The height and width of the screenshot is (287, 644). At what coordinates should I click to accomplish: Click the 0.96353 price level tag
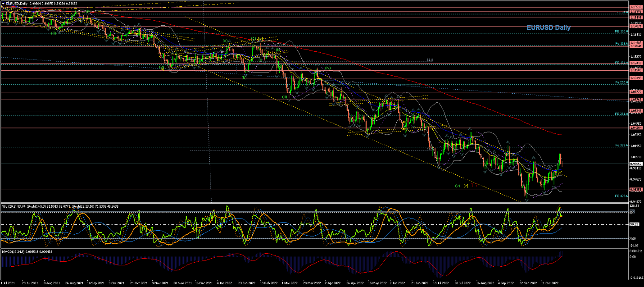[x=636, y=190]
